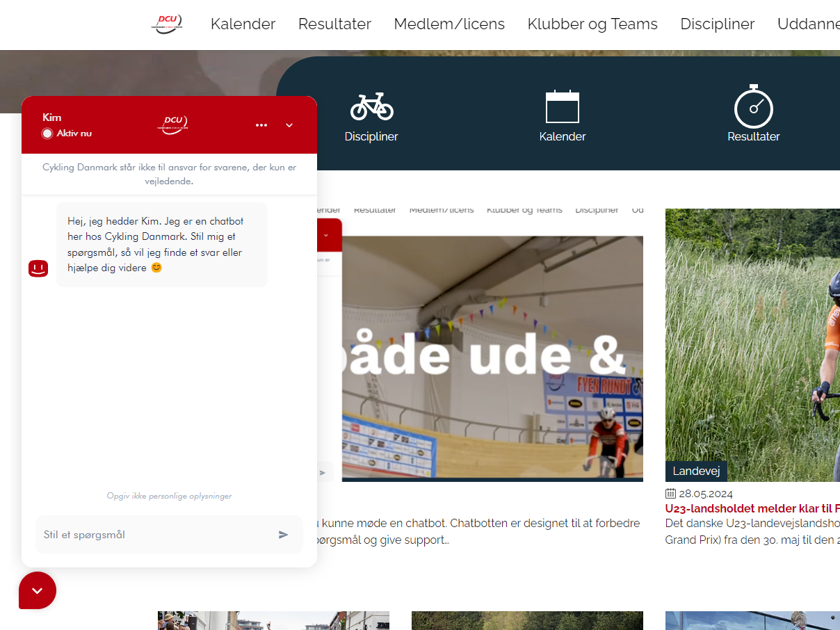The height and width of the screenshot is (630, 840).
Task: Send chat message with arrow icon
Action: (283, 535)
